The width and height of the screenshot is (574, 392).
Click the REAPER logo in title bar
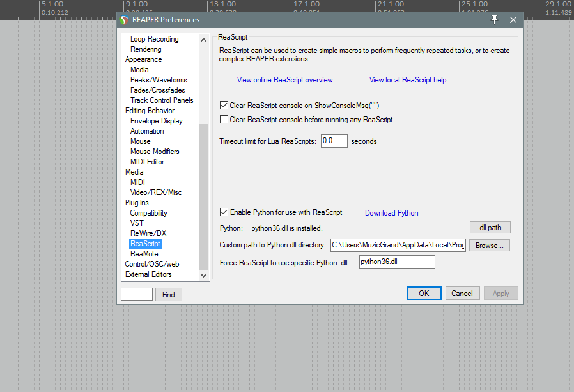(124, 20)
